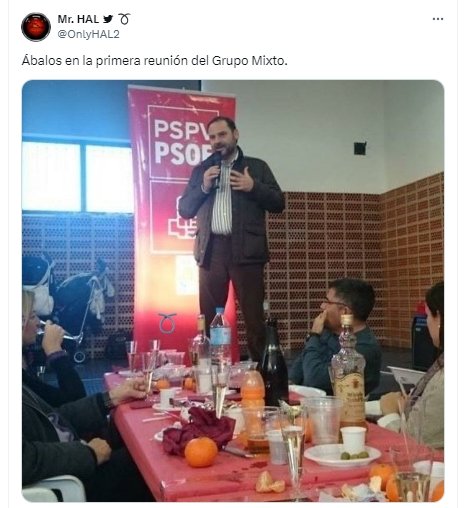The width and height of the screenshot is (466, 508).
Task: Open the Mr. HAL display name link
Action: coord(78,19)
